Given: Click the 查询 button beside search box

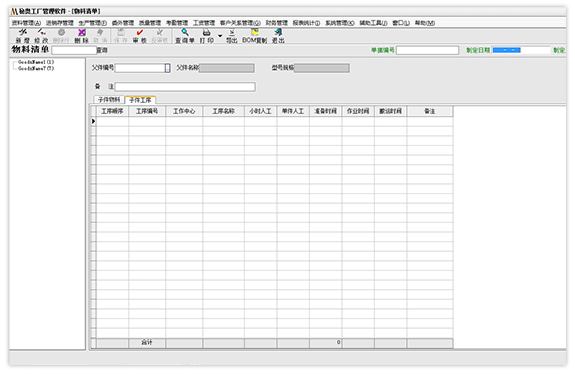Looking at the screenshot, I should (102, 50).
